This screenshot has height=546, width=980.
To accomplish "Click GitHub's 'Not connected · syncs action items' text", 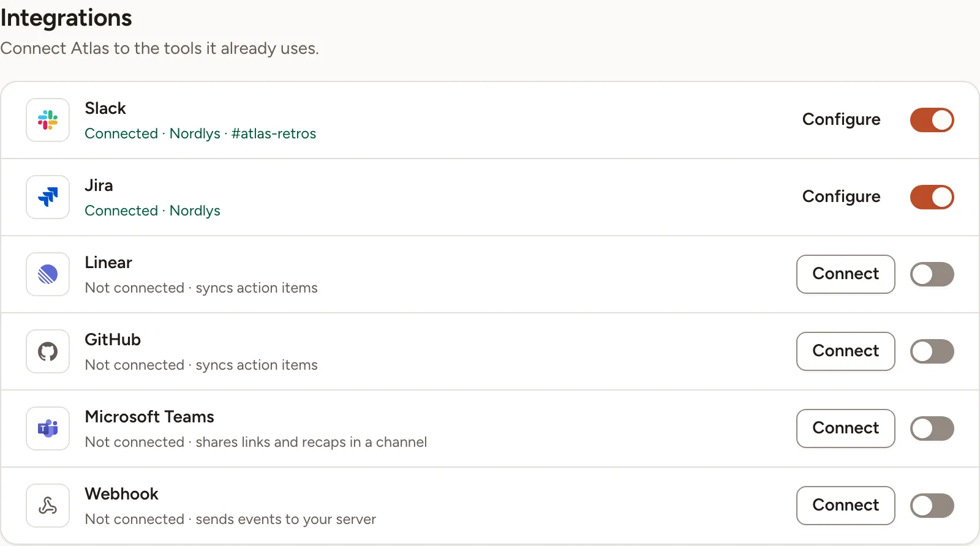I will tap(202, 365).
